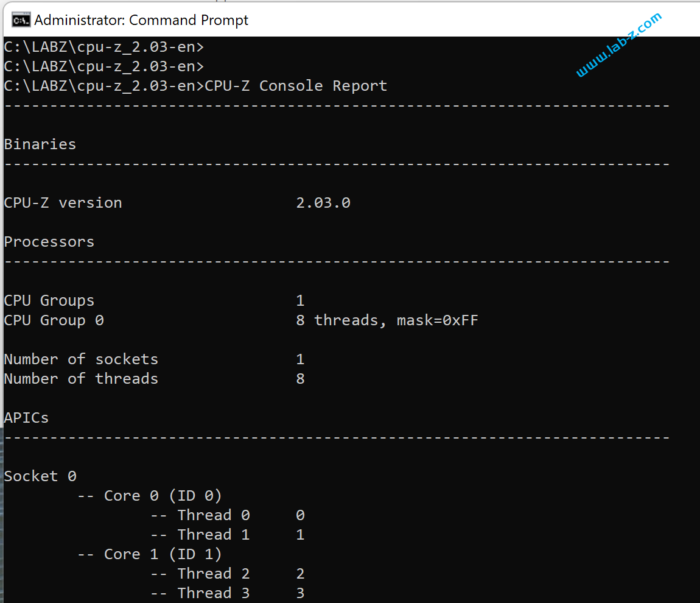Click the CPU-Z Console Report text
The width and height of the screenshot is (700, 603).
(296, 86)
